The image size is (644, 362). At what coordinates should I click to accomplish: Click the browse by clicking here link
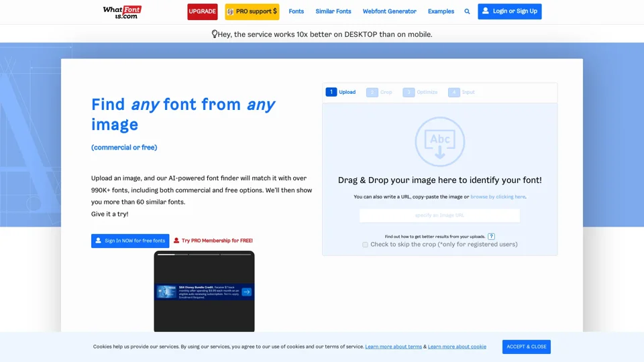[498, 196]
